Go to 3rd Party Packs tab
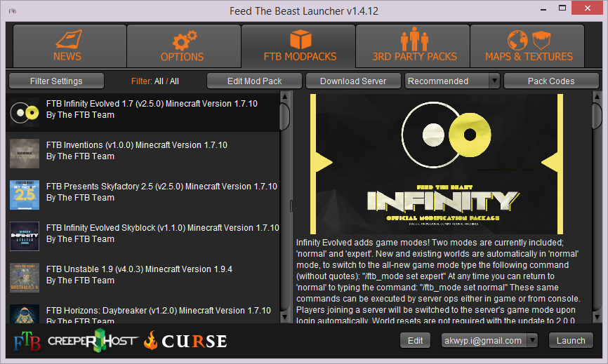 click(414, 46)
